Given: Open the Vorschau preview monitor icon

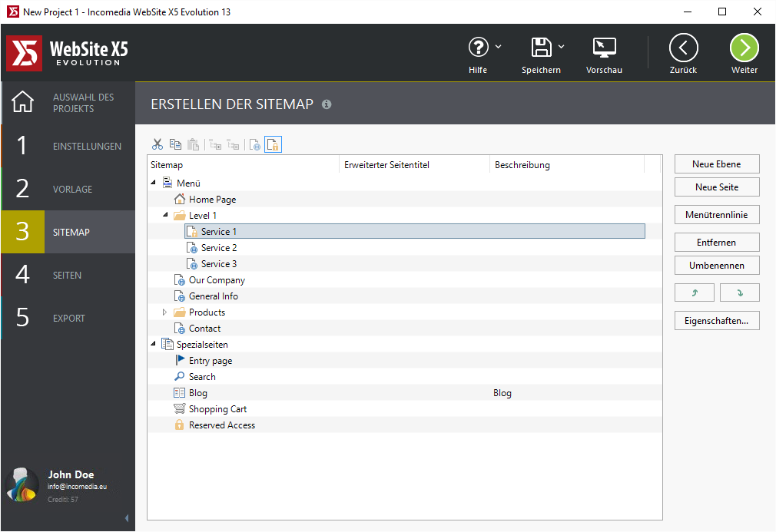Looking at the screenshot, I should 604,48.
